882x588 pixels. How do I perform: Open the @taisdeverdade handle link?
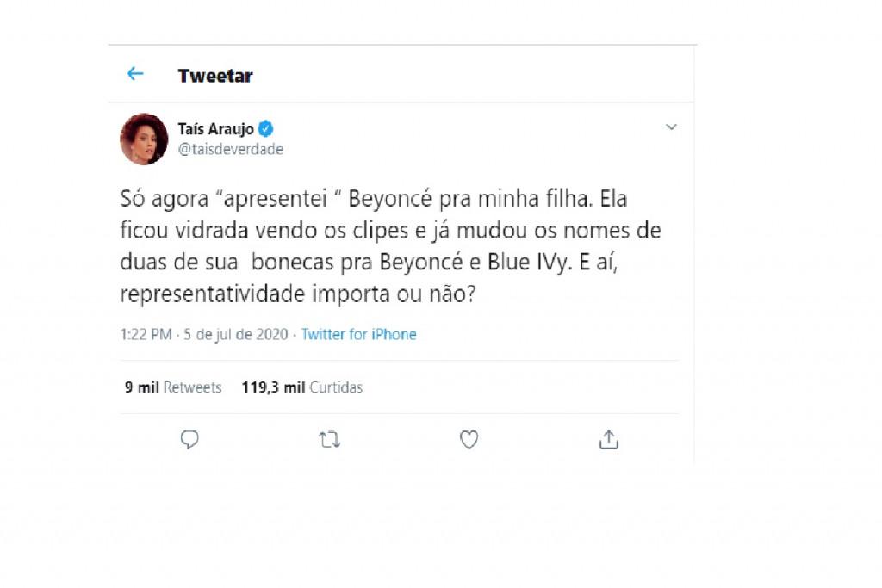[x=230, y=149]
